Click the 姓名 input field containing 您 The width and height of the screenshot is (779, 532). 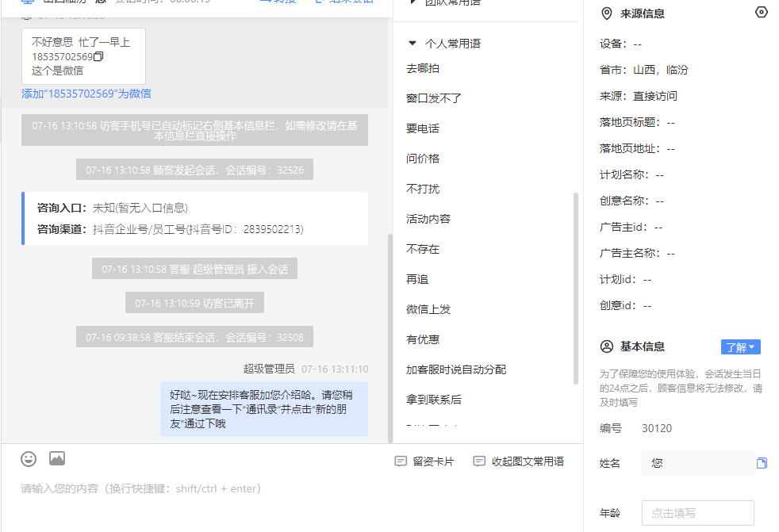click(x=697, y=463)
